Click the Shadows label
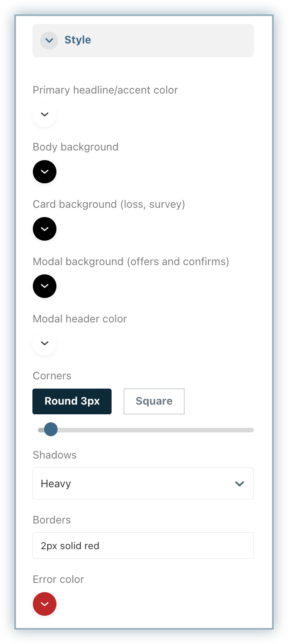The height and width of the screenshot is (644, 288). (55, 455)
